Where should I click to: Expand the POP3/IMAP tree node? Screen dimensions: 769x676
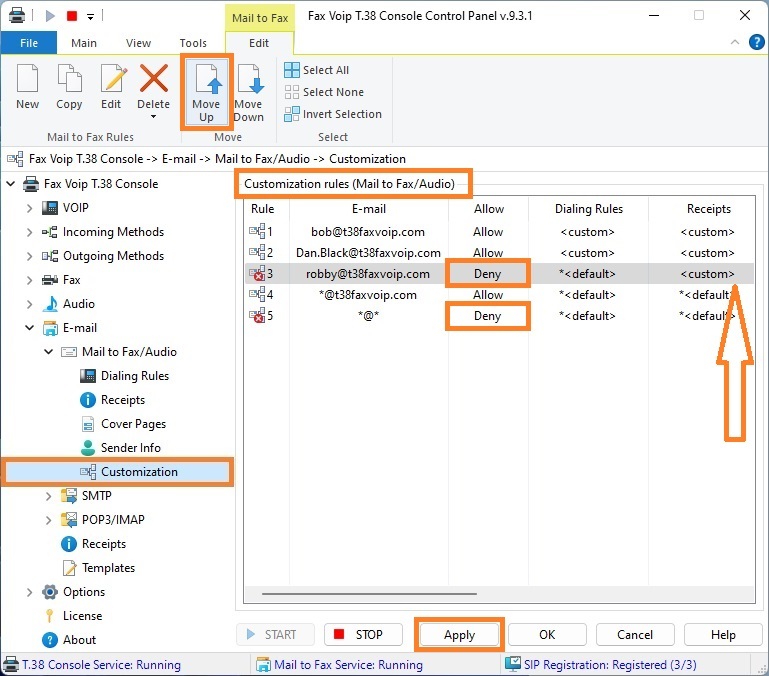(x=49, y=520)
